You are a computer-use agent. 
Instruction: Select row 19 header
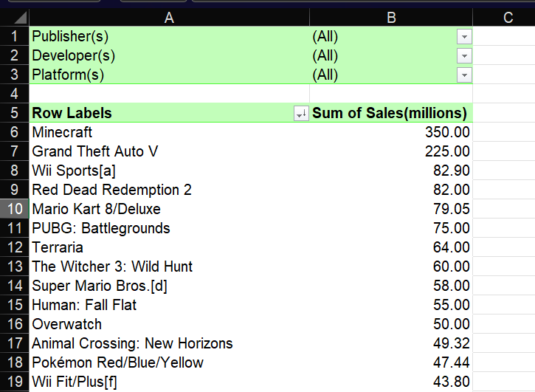(14, 382)
